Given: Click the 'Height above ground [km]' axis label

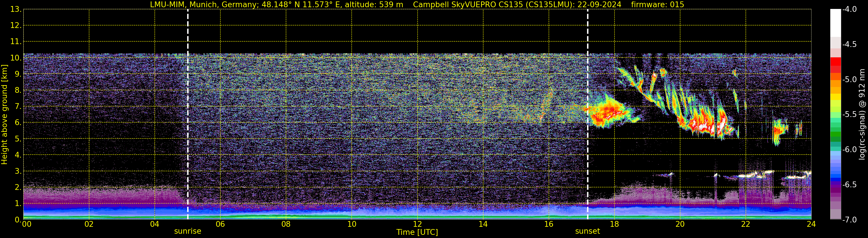Looking at the screenshot, I should tap(4, 115).
